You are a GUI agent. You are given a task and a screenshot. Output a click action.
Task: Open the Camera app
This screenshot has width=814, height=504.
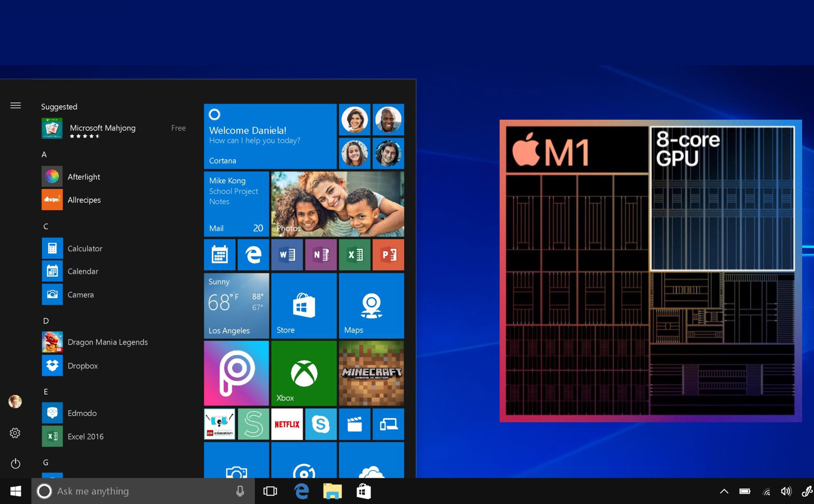point(80,295)
